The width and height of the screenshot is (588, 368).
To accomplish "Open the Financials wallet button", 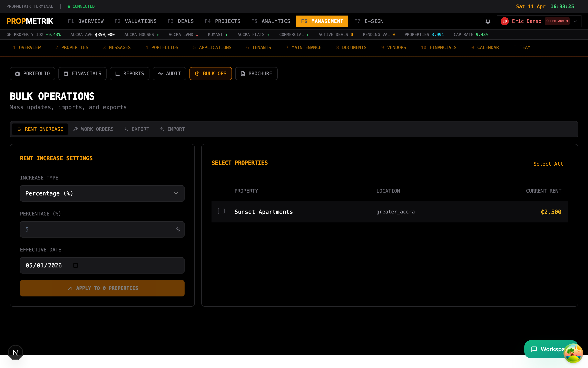I will [82, 74].
